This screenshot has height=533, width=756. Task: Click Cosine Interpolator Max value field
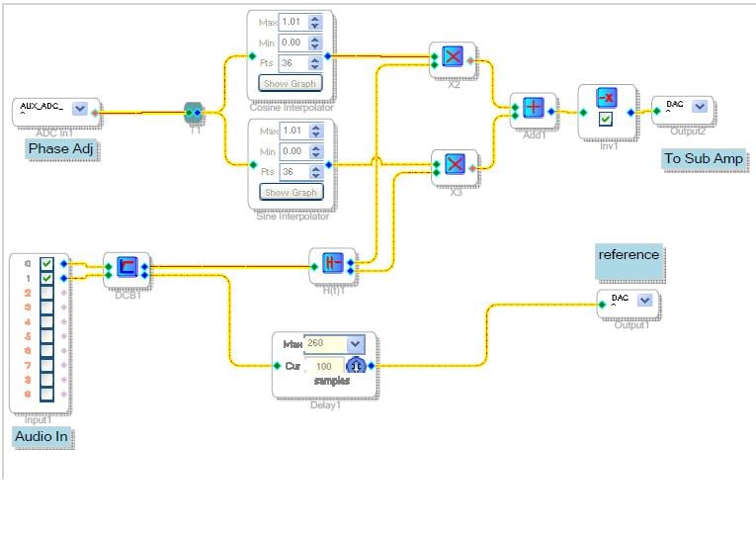point(294,22)
